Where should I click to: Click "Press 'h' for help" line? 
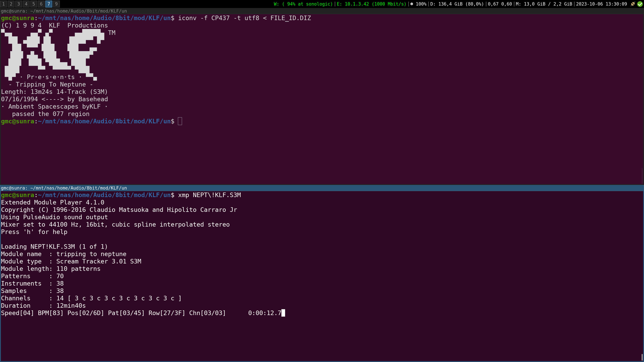click(34, 232)
